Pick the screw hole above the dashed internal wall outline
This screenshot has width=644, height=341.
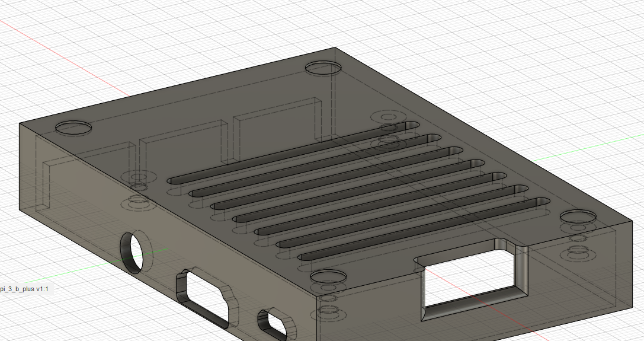73,128
